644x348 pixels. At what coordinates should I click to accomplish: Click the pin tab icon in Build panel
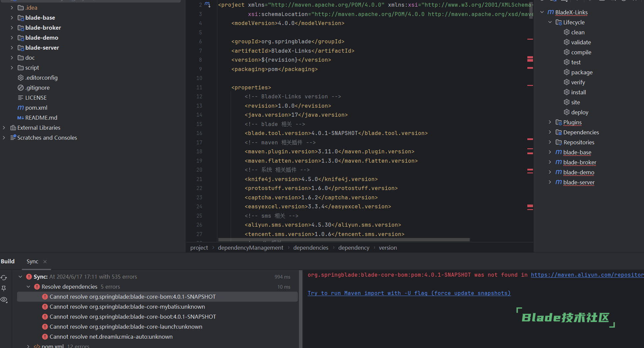click(4, 288)
